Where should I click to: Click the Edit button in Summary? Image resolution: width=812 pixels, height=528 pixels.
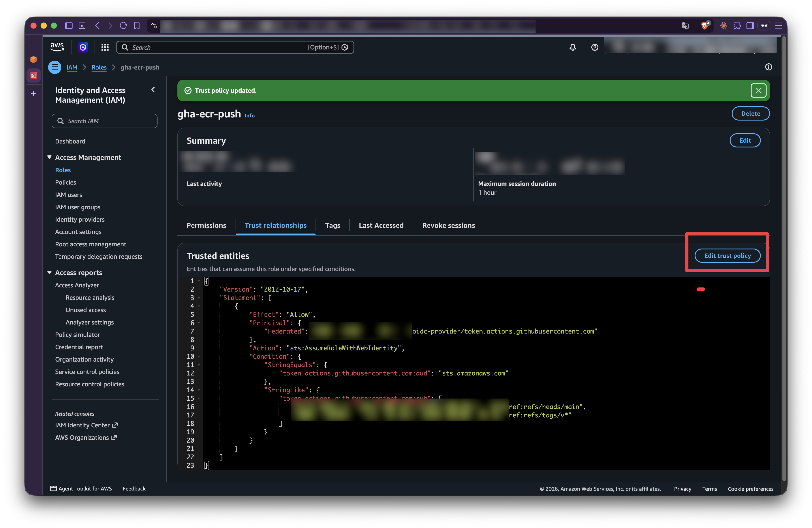pos(745,140)
